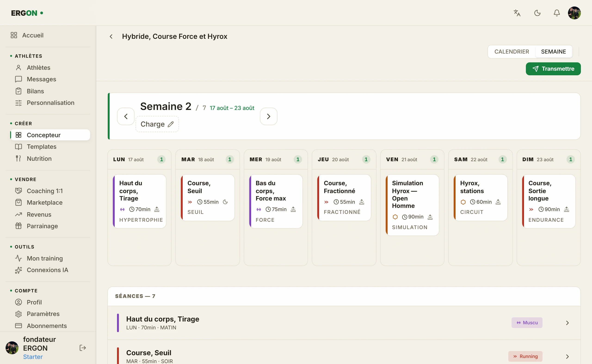Open Bilans in sidebar
This screenshot has width=592, height=364.
click(50, 91)
